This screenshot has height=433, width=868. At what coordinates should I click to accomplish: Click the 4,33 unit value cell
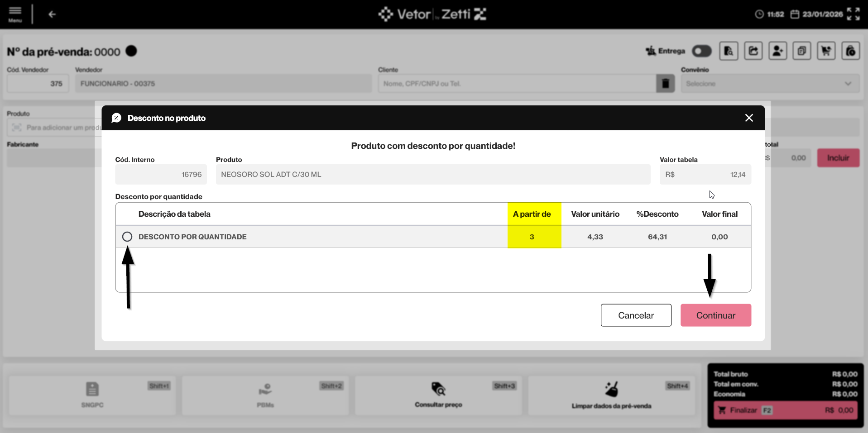tap(595, 237)
